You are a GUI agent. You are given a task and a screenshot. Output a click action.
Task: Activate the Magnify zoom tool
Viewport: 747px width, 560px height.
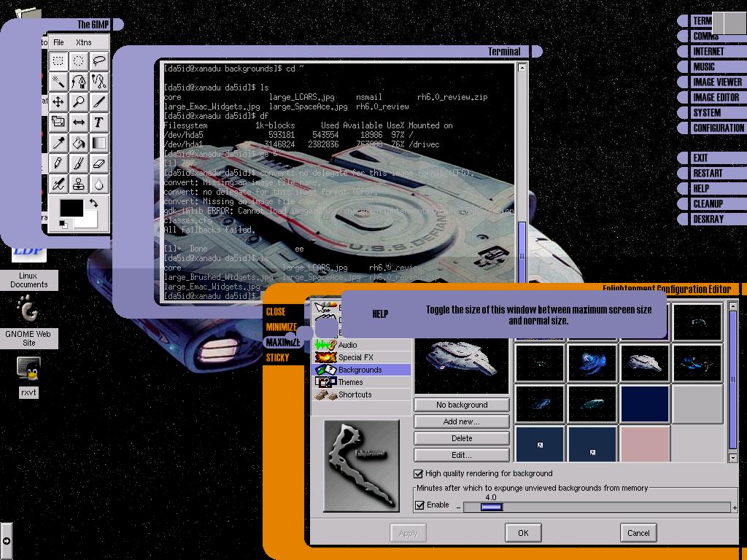click(x=79, y=102)
